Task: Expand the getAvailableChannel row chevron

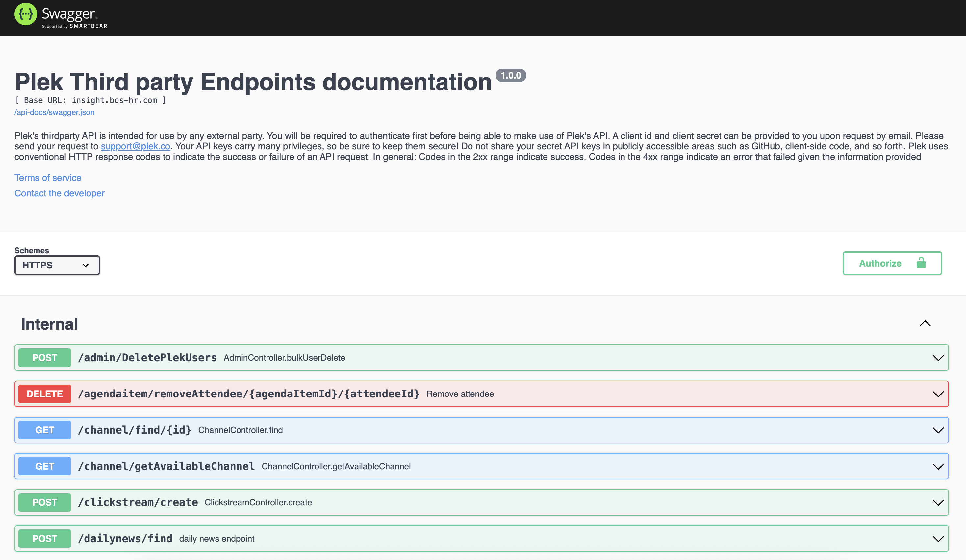Action: coord(938,467)
